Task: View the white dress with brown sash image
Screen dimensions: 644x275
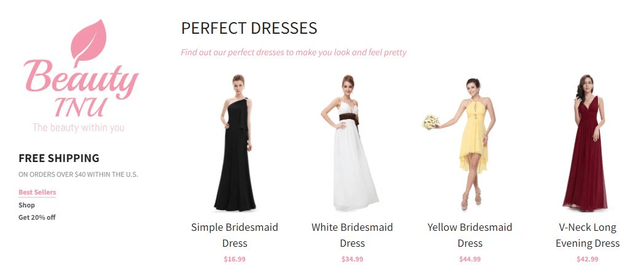Action: tap(350, 142)
